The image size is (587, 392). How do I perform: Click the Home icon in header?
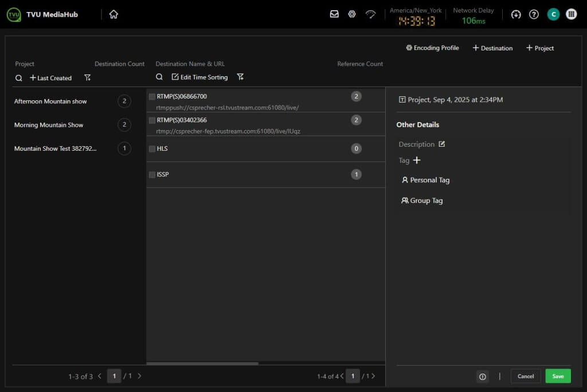(114, 14)
